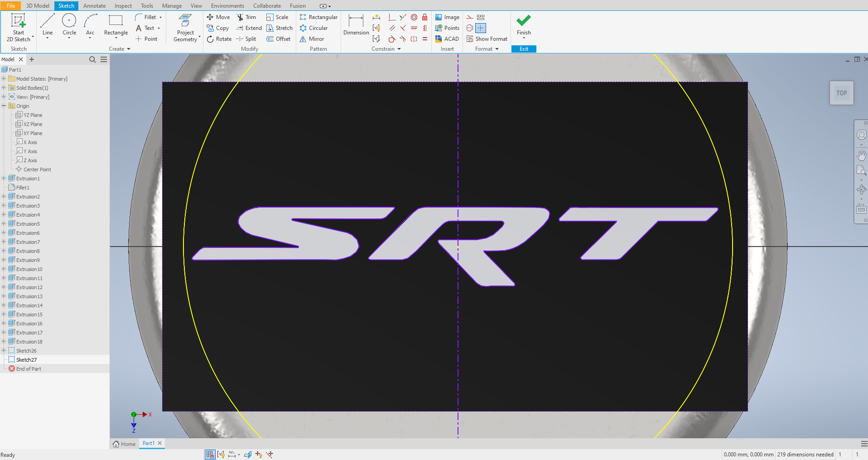
Task: Activate the Dimension tool
Action: pos(356,25)
